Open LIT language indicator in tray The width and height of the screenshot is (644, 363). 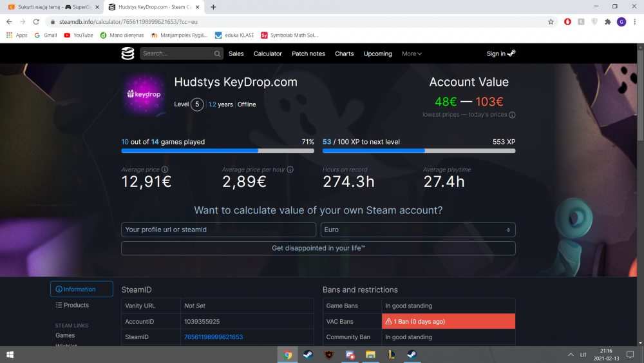coord(583,355)
